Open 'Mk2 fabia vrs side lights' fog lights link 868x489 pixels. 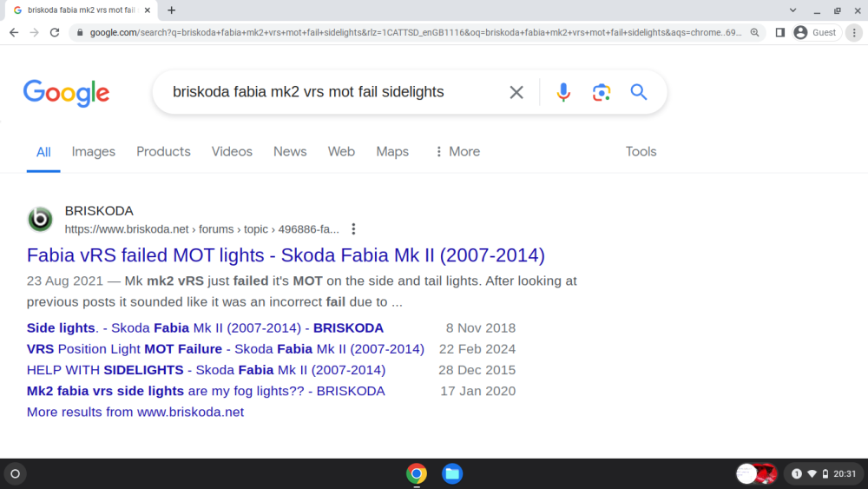point(206,391)
